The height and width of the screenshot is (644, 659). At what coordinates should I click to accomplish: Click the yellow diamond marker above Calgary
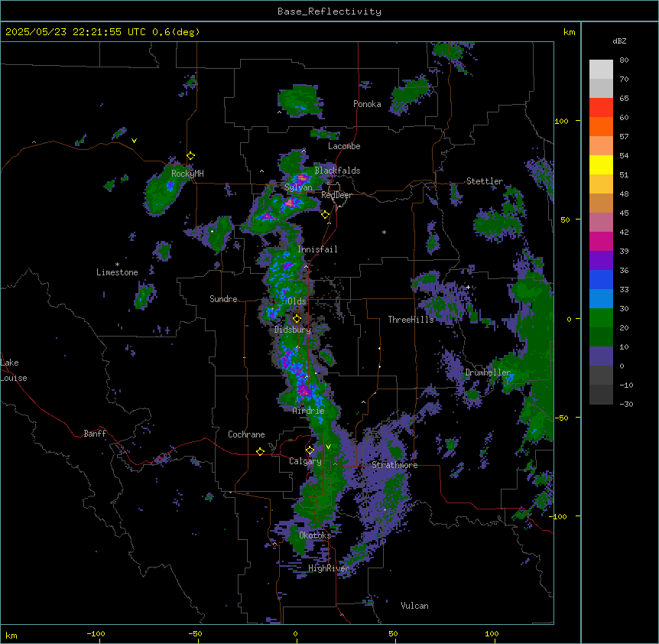pyautogui.click(x=310, y=450)
